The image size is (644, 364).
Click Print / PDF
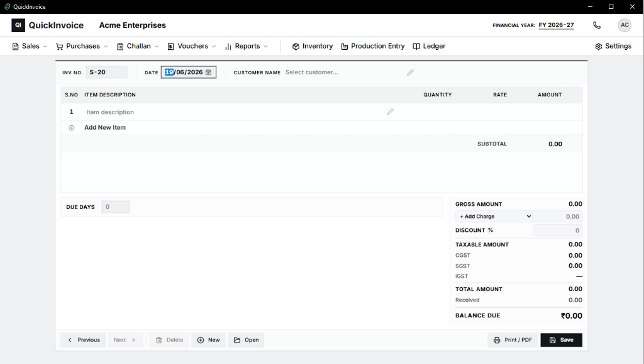tap(513, 340)
